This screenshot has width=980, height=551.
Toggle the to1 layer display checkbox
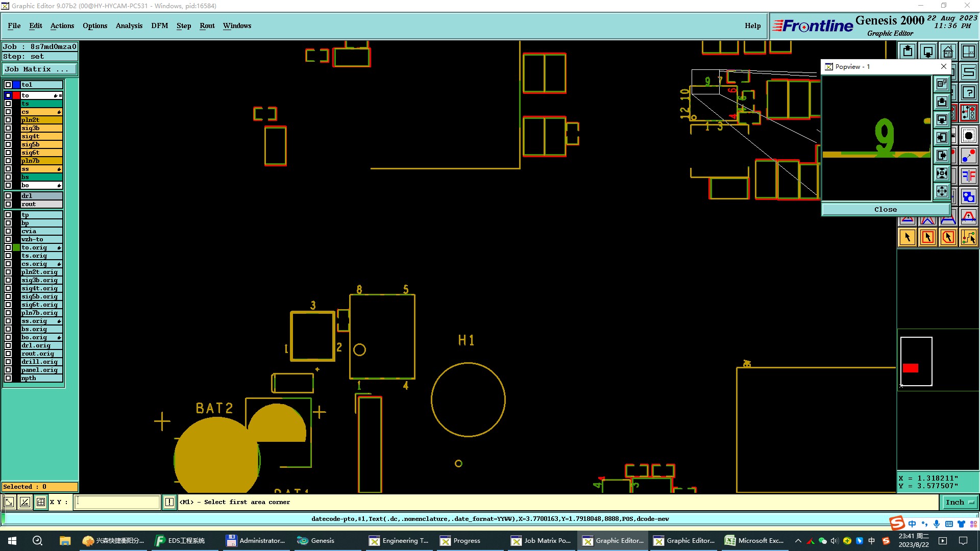click(8, 85)
